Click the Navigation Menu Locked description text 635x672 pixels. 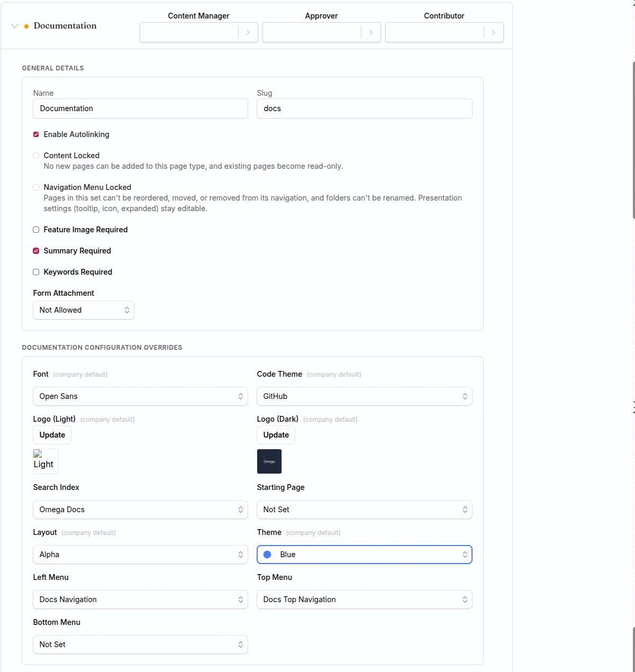[x=253, y=203]
